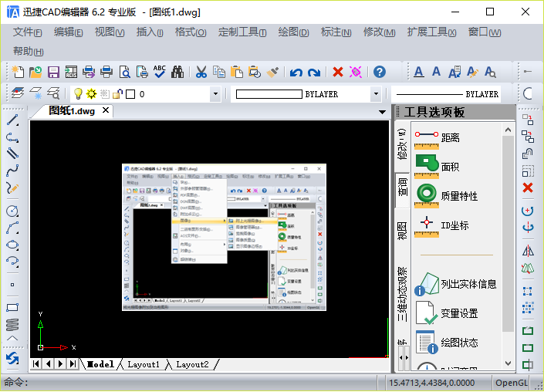Screen dimensions: 544x392
Task: Select the Point draw tool
Action: [12, 285]
